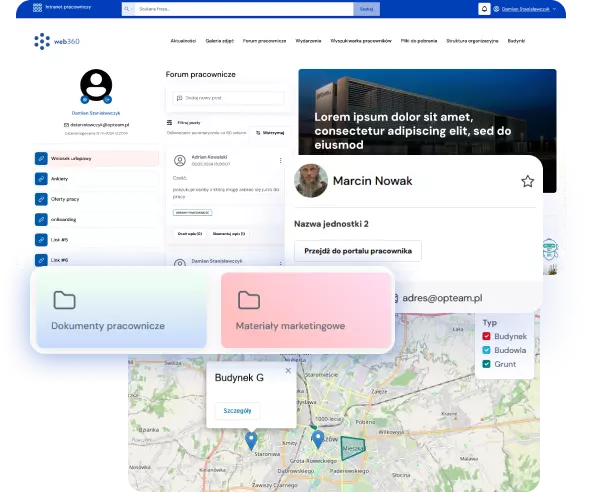Image resolution: width=603 pixels, height=492 pixels.
Task: Open the chatbot robot icon
Action: click(x=549, y=249)
